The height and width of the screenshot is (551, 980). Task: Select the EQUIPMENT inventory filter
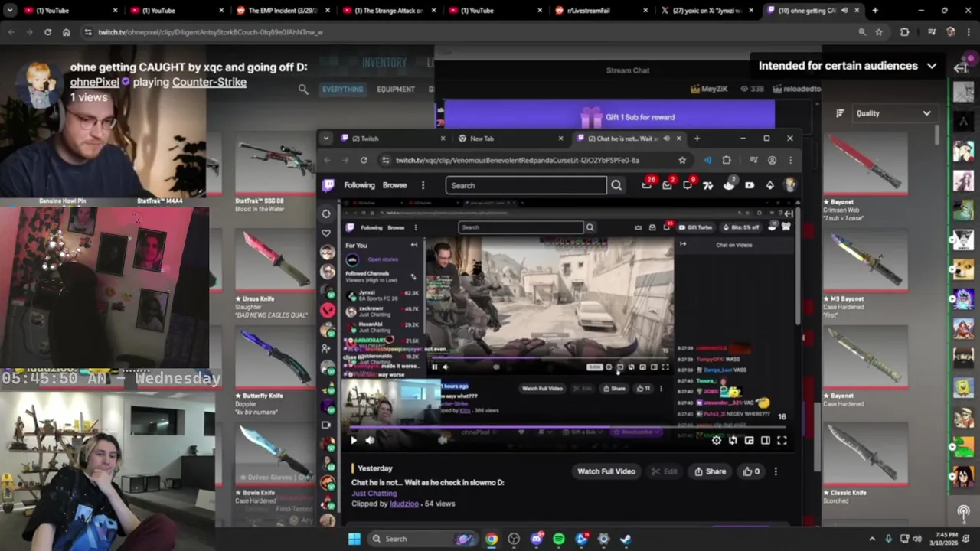coord(395,90)
